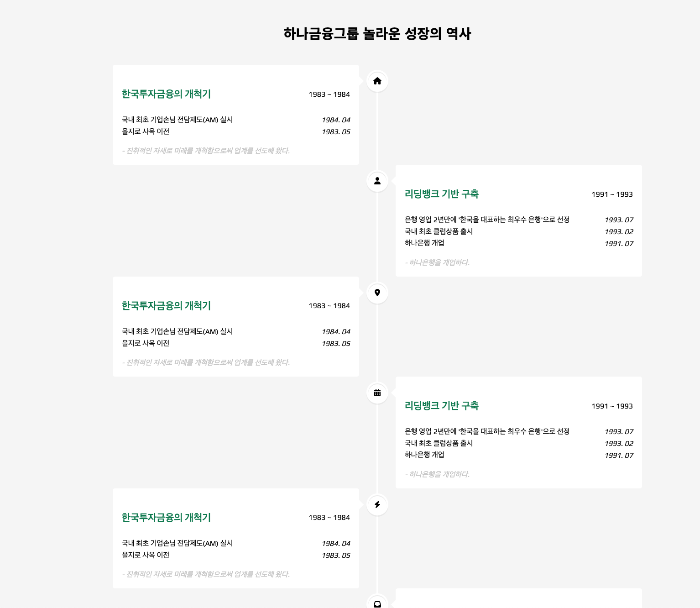Screen dimensions: 700x608
Task: Click the inbox tray icon at the timeline bottom
Action: pyautogui.click(x=377, y=603)
